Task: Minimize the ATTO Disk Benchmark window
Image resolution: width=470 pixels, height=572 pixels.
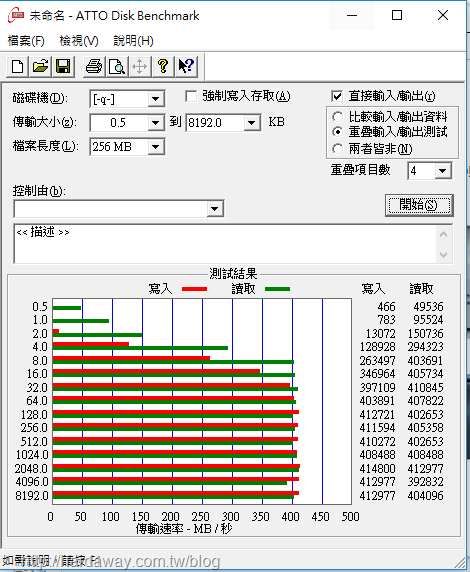Action: tap(352, 15)
